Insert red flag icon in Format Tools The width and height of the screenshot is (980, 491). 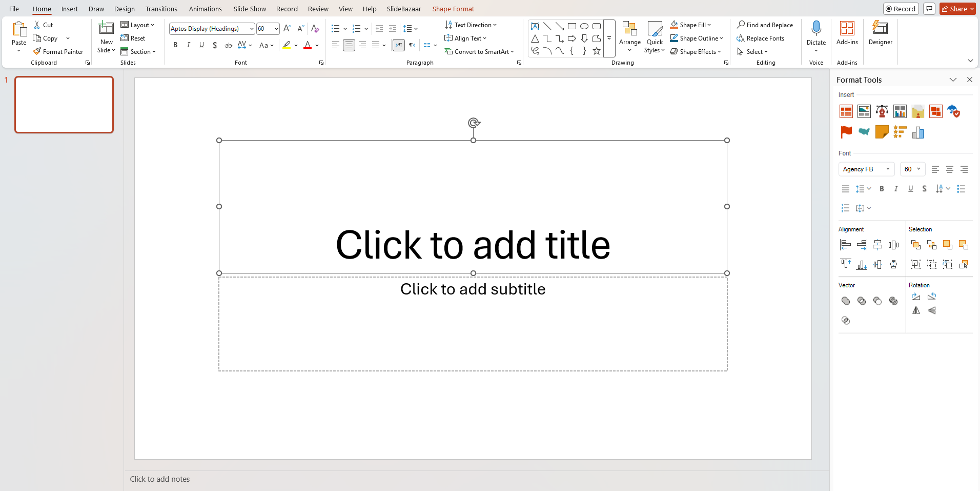(x=846, y=132)
